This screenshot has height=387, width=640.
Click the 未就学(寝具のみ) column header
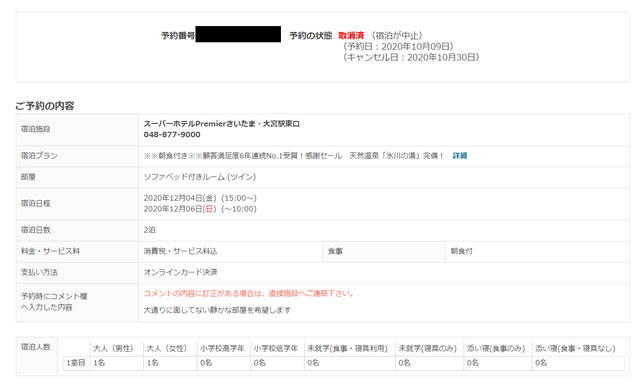coord(428,349)
